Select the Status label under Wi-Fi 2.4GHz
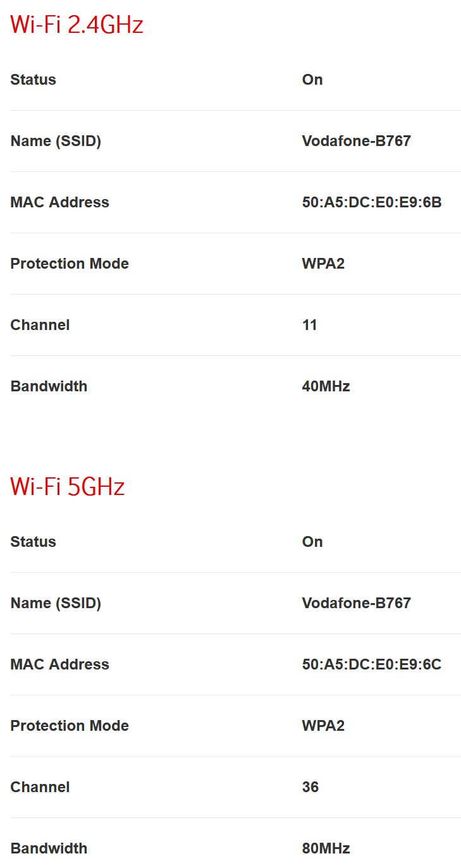461x868 pixels. point(34,80)
